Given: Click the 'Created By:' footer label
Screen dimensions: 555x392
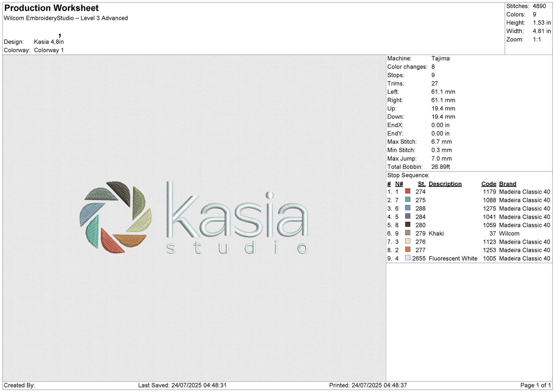Looking at the screenshot, I should tap(19, 385).
